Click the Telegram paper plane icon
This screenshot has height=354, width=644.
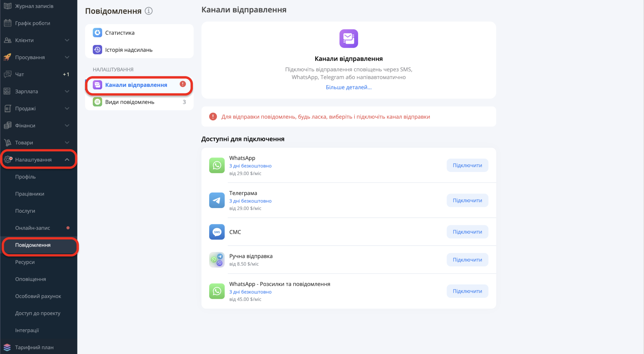[217, 200]
